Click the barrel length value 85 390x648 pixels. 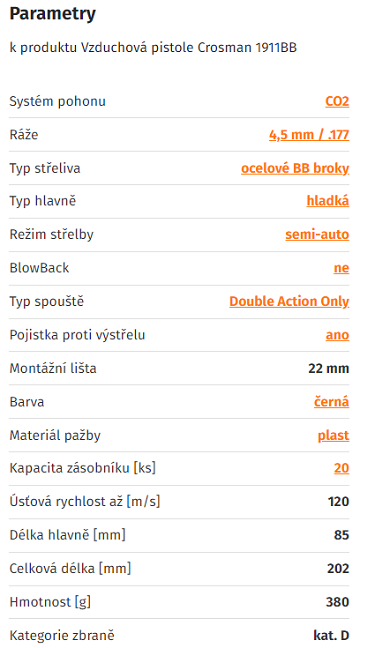pos(341,535)
